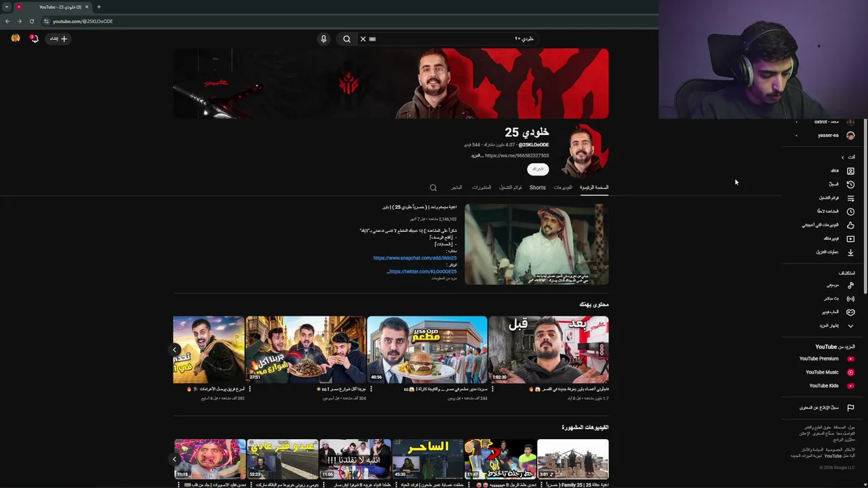Open YouTube Music in sidebar

click(x=829, y=372)
